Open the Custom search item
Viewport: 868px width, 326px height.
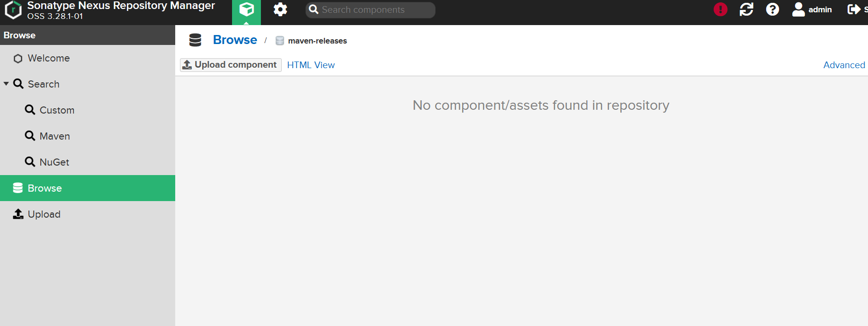click(x=57, y=110)
